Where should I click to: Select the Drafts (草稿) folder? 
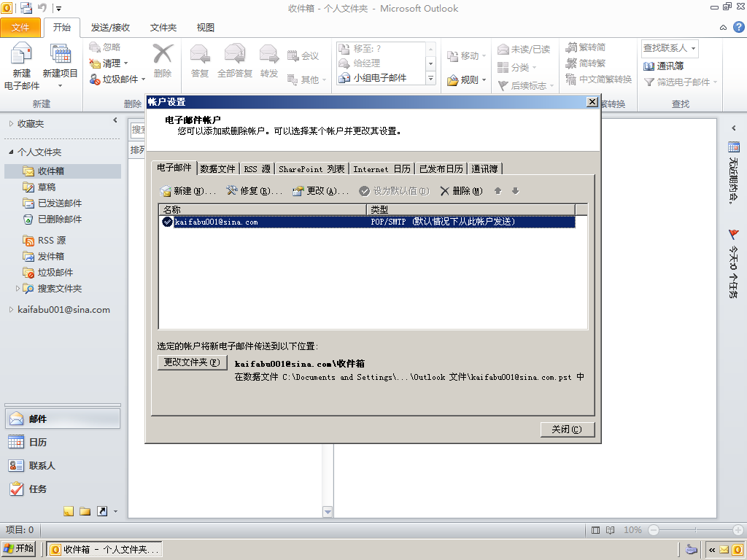(63, 187)
